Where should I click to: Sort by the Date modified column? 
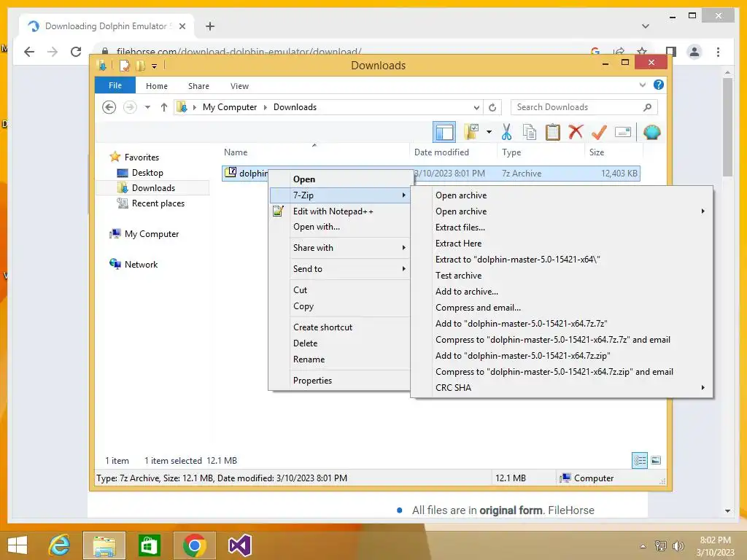point(452,152)
